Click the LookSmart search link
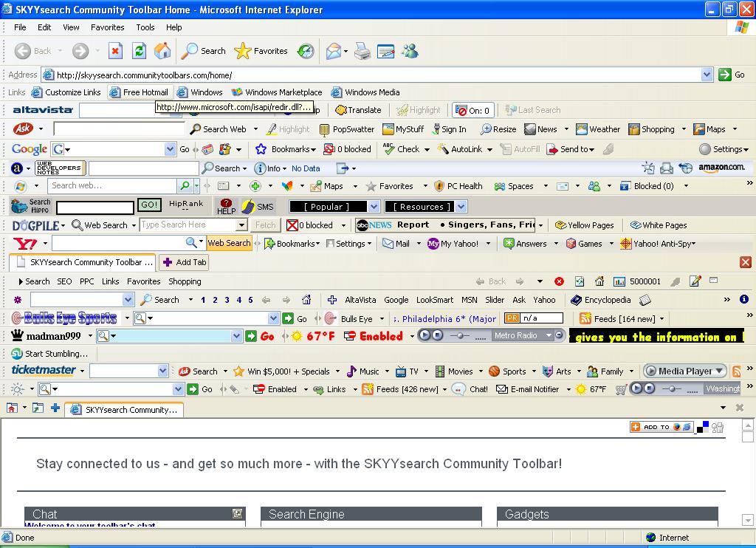 434,300
